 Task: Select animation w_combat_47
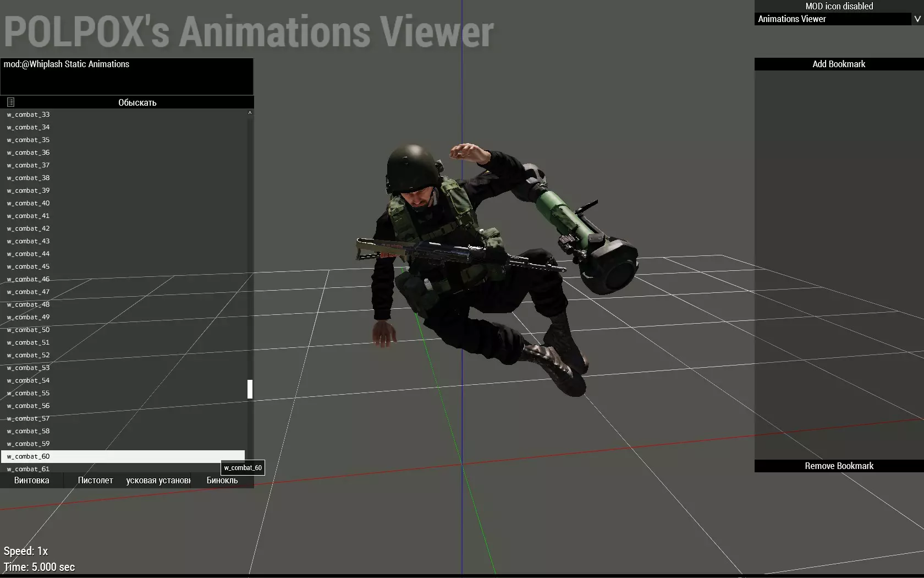[123, 292]
